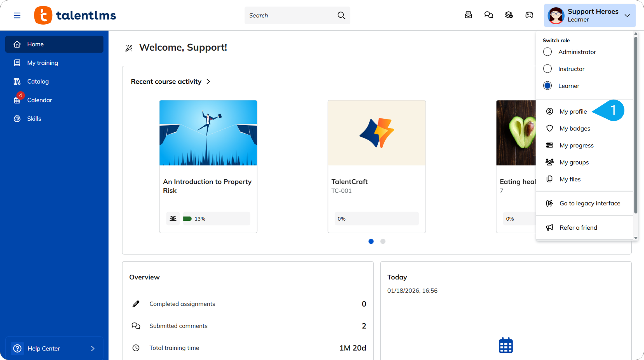Open My profile from the menu
644x360 pixels.
573,112
